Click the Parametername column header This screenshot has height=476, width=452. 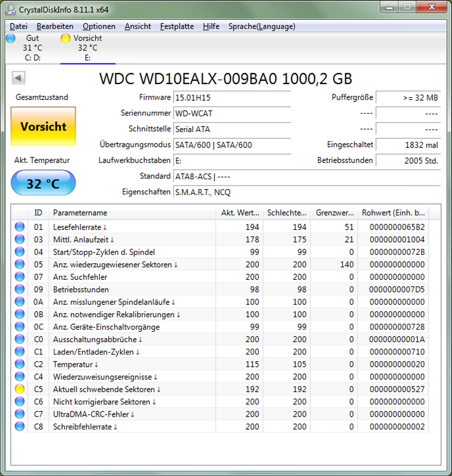click(x=132, y=213)
